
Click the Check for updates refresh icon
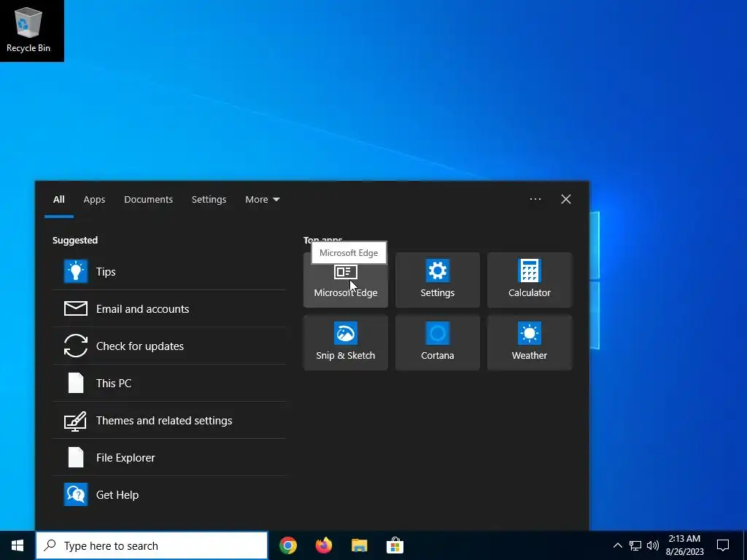pyautogui.click(x=76, y=346)
